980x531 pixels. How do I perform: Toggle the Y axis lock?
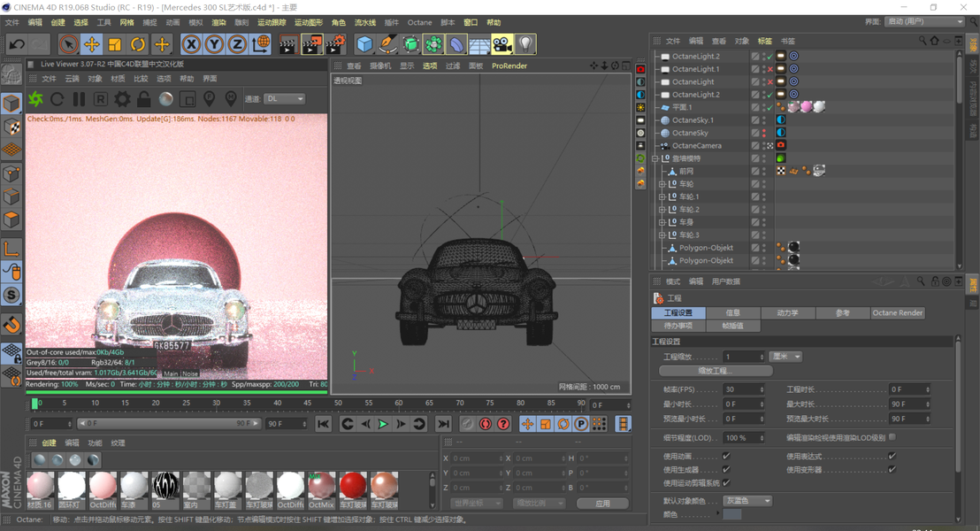(x=214, y=44)
